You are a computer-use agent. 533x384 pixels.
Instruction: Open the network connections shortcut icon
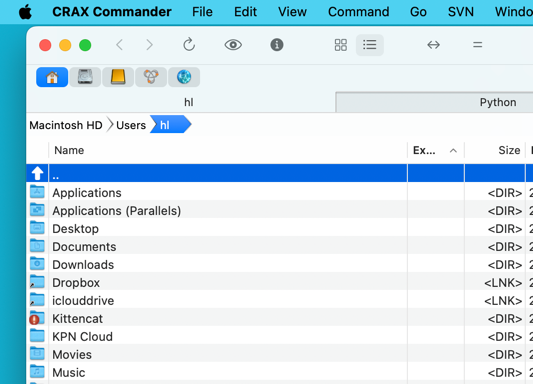[x=151, y=77]
